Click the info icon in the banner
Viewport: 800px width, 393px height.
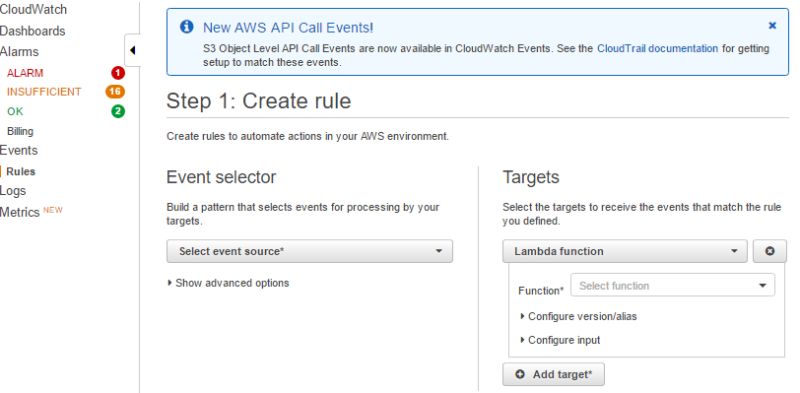click(187, 26)
